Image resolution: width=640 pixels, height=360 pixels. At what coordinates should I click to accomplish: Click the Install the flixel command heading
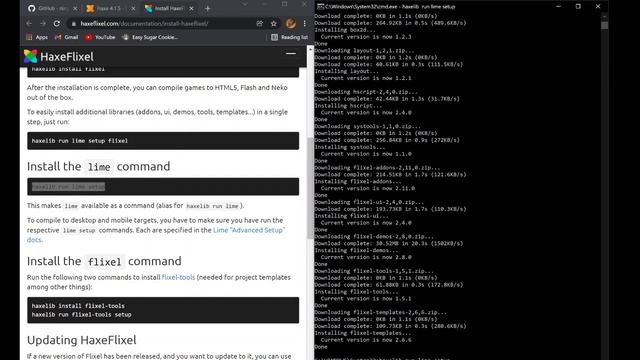pyautogui.click(x=104, y=261)
